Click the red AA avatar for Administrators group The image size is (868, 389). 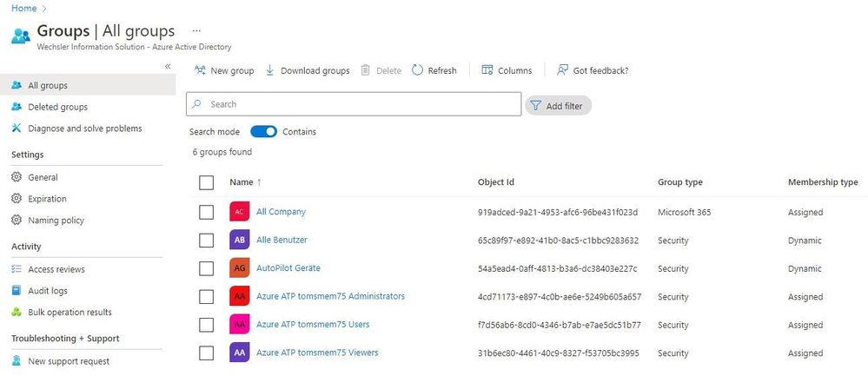tap(239, 297)
